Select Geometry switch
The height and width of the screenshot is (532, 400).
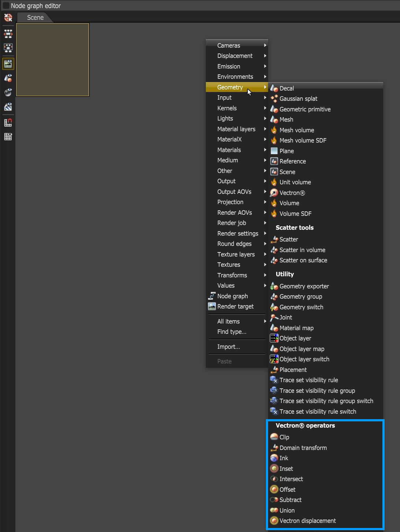click(x=326, y=307)
